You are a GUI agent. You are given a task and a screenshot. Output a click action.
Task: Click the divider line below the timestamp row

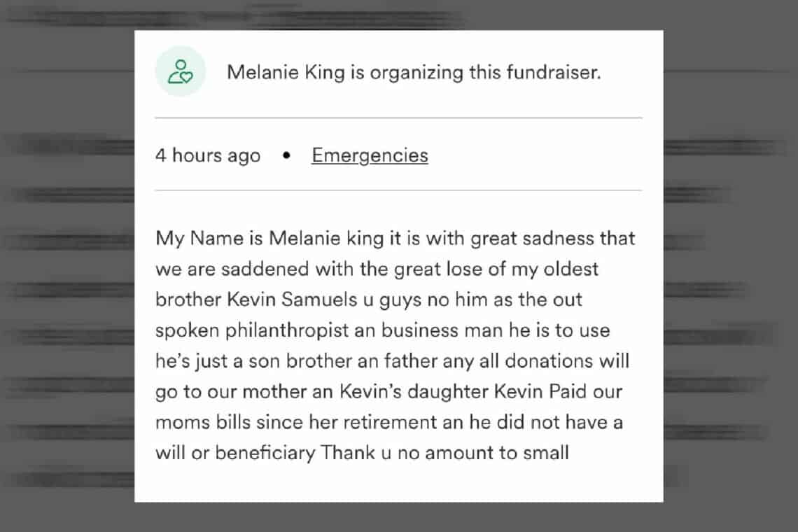(398, 190)
